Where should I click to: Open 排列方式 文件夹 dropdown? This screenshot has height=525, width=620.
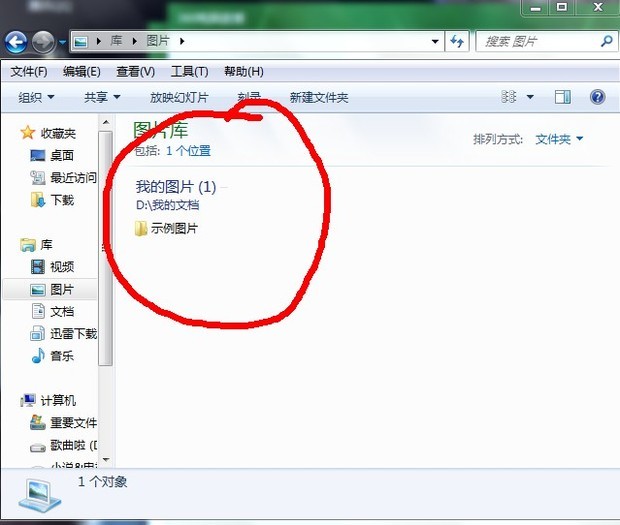point(559,139)
